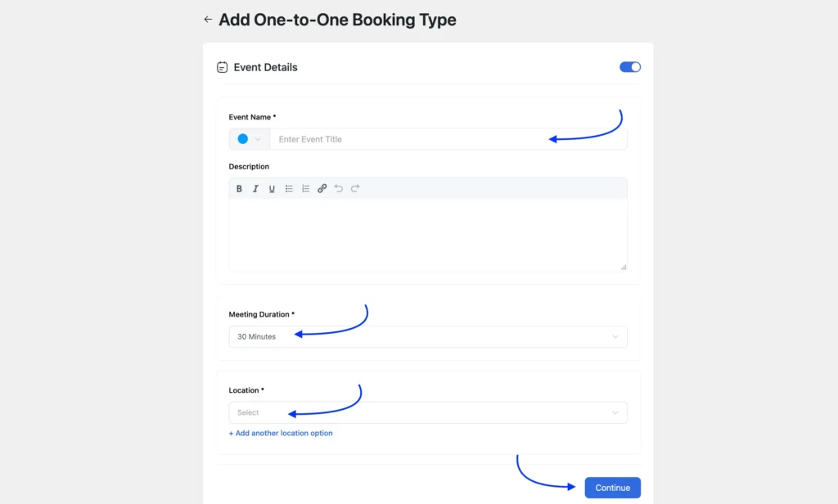This screenshot has height=504, width=838.
Task: Click Add another location option
Action: point(281,433)
